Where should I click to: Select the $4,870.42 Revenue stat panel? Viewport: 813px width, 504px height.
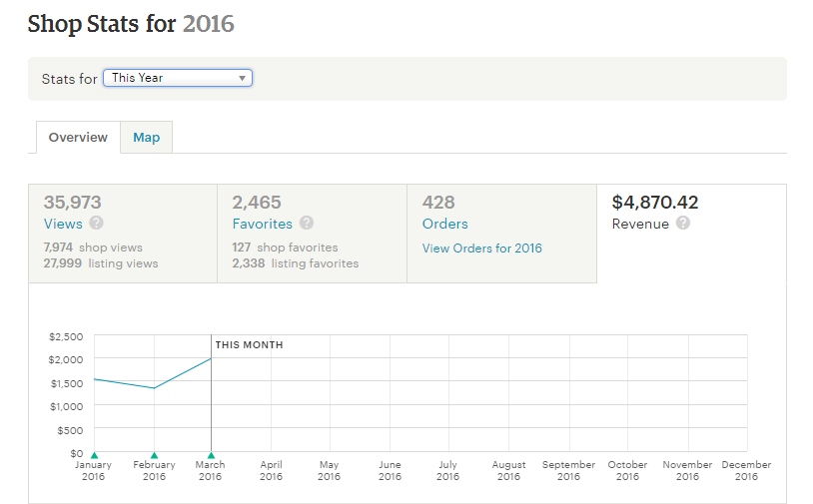tap(691, 232)
